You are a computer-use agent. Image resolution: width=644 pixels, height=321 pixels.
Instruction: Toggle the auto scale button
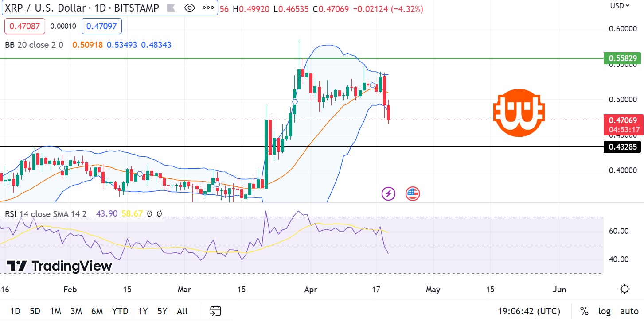click(629, 311)
